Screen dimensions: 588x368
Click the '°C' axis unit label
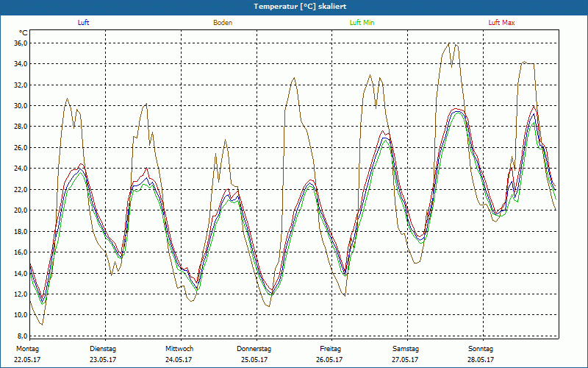point(23,33)
